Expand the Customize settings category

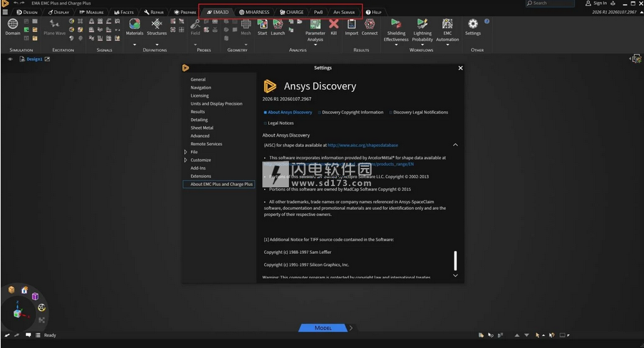(x=186, y=160)
